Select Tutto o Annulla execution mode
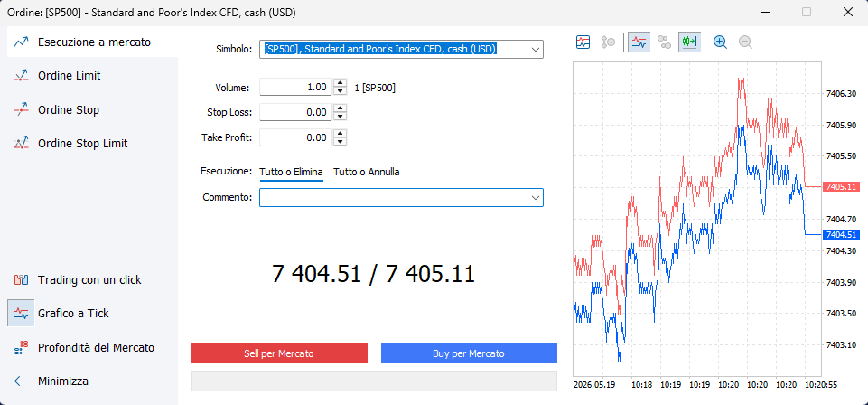 tap(367, 173)
